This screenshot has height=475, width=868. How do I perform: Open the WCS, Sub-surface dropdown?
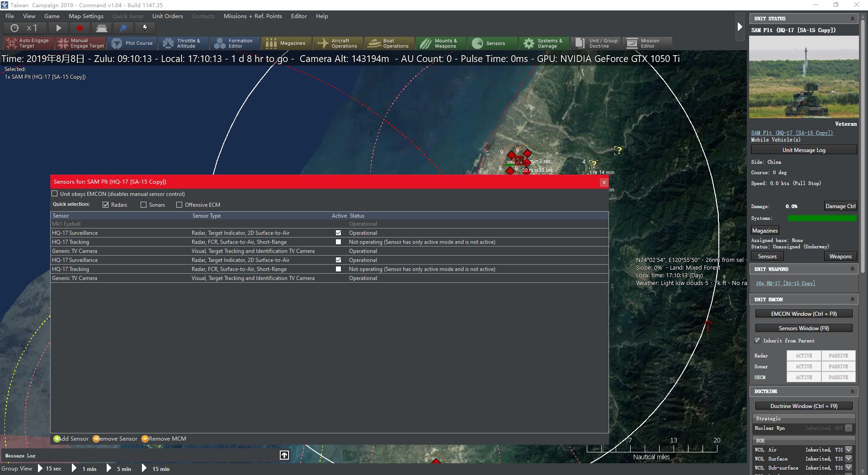coord(849,468)
